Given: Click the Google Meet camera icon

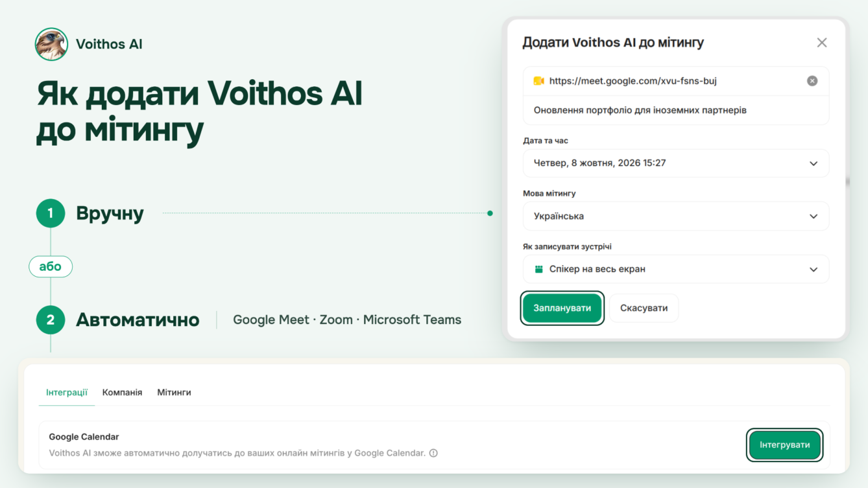Looking at the screenshot, I should [538, 81].
